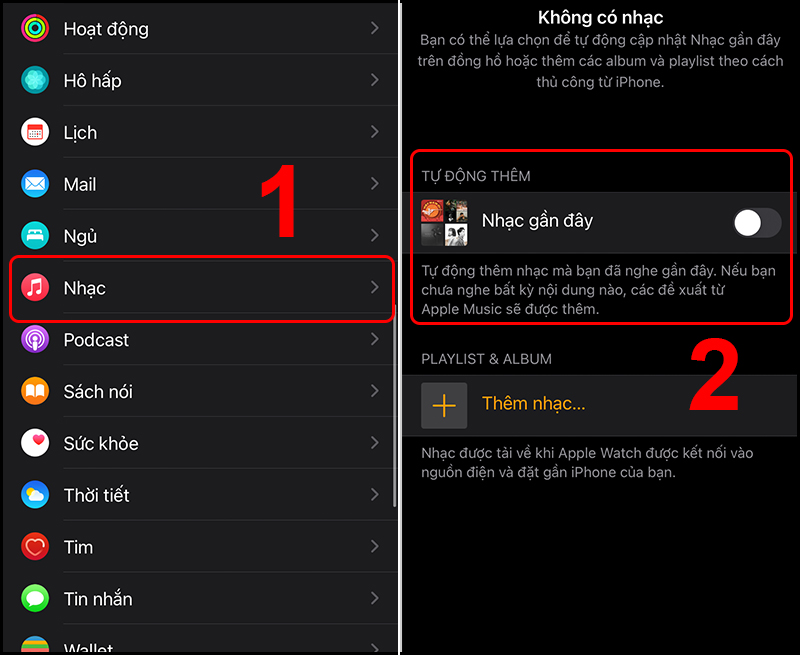
Task: Tap the teal Hô hấp breathe icon
Action: (x=35, y=80)
